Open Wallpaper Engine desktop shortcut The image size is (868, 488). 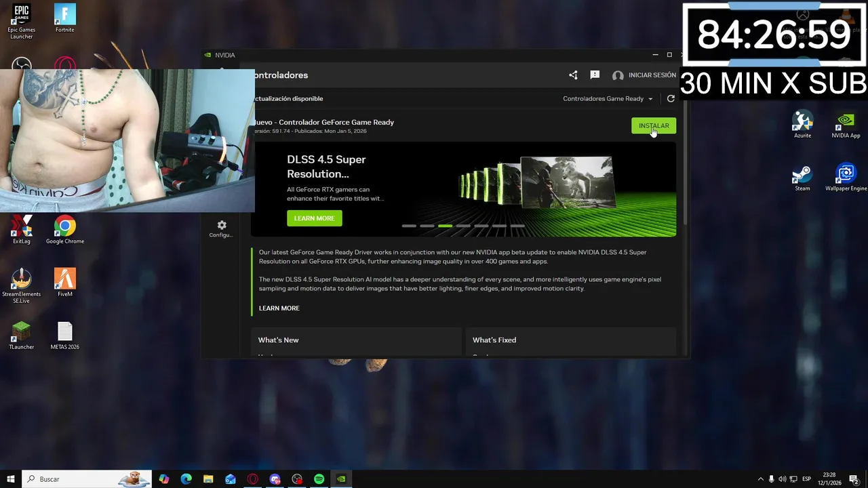pos(846,177)
